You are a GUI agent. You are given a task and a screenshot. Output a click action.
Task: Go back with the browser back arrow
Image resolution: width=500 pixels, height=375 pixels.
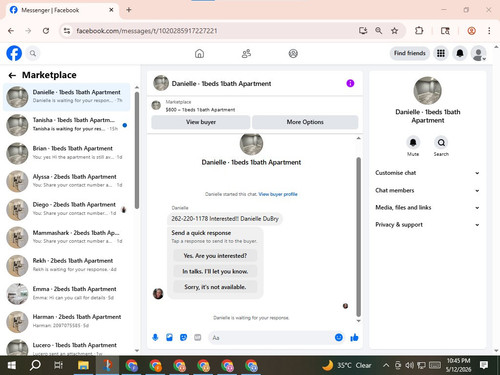(x=11, y=31)
